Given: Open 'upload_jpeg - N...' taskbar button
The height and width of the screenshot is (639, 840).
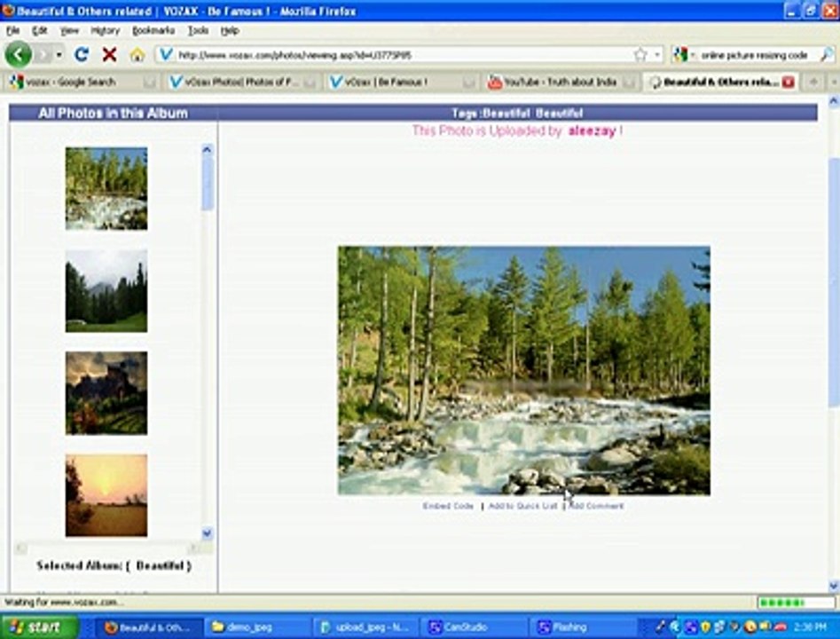Looking at the screenshot, I should click(x=366, y=627).
